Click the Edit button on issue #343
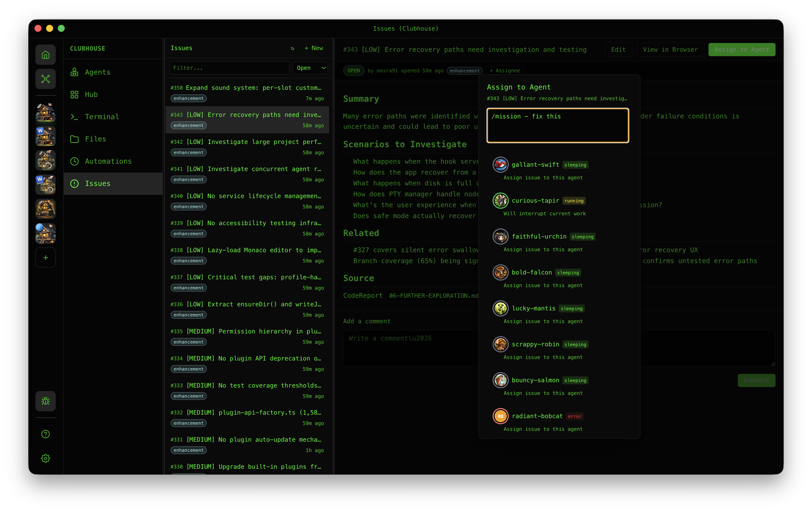The height and width of the screenshot is (512, 812). (618, 49)
